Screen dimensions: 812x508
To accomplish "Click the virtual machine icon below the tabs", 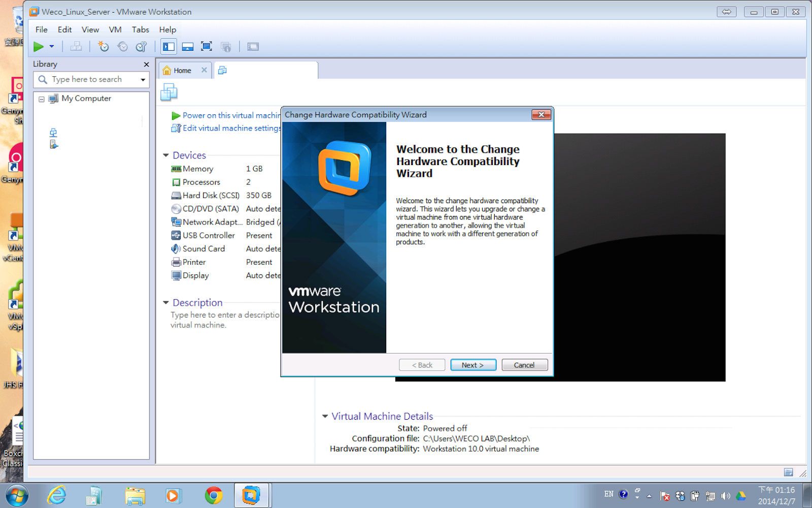I will tap(169, 92).
